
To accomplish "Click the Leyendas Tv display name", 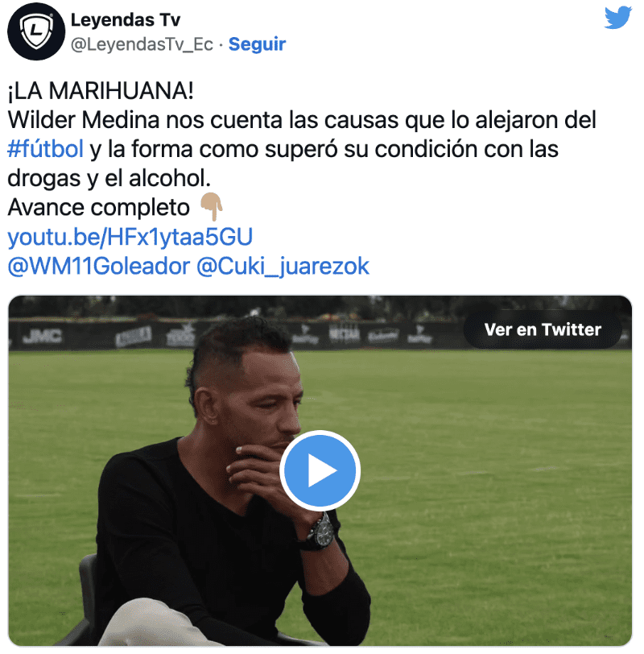I will [126, 19].
